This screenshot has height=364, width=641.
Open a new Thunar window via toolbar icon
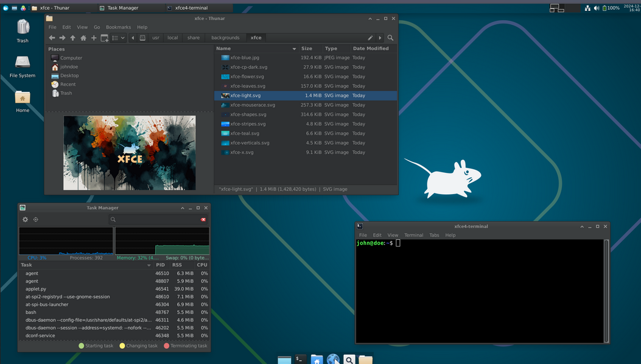tap(104, 38)
